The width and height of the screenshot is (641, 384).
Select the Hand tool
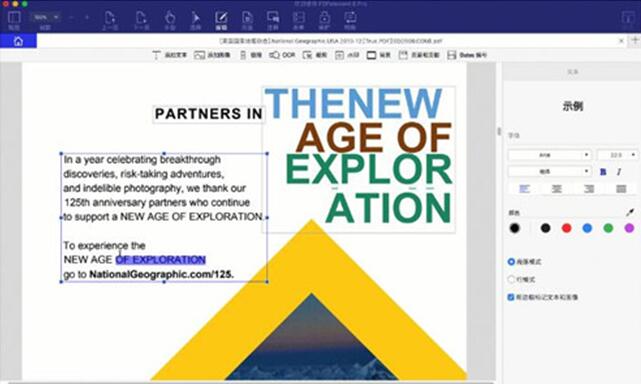tap(170, 18)
